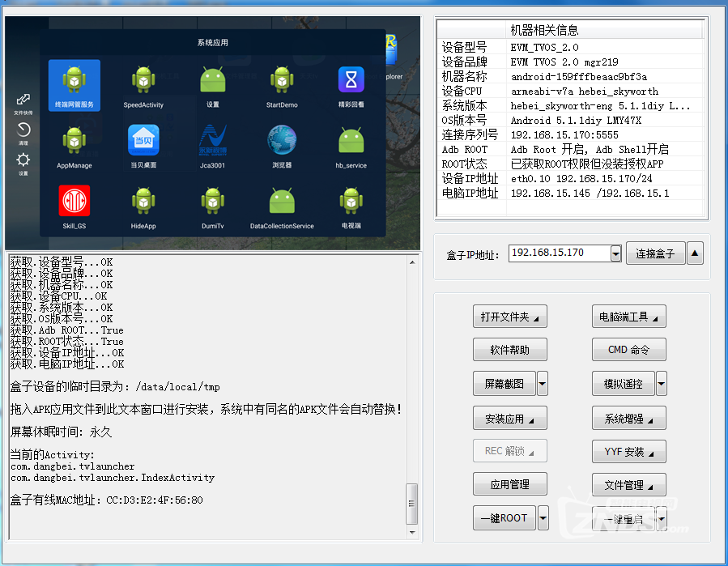Open the 一键ROOT dropdown arrow
Screen dimensions: 728x566
[543, 517]
